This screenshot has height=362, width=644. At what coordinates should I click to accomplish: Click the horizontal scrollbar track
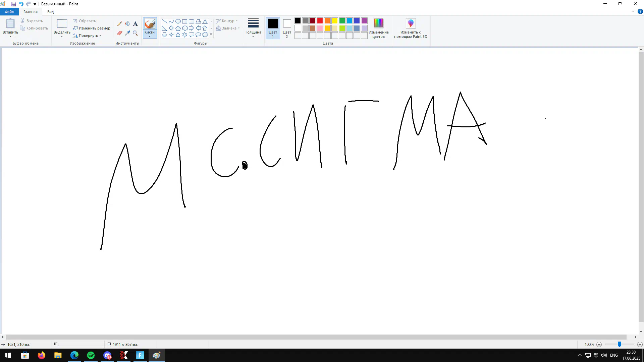316,337
